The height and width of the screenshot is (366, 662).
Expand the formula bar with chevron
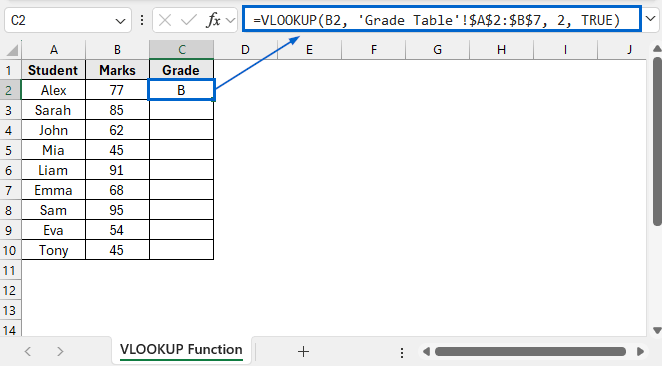click(x=651, y=19)
